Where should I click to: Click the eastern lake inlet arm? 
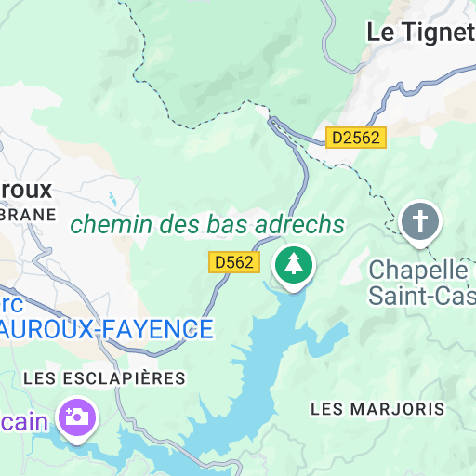[330, 338]
